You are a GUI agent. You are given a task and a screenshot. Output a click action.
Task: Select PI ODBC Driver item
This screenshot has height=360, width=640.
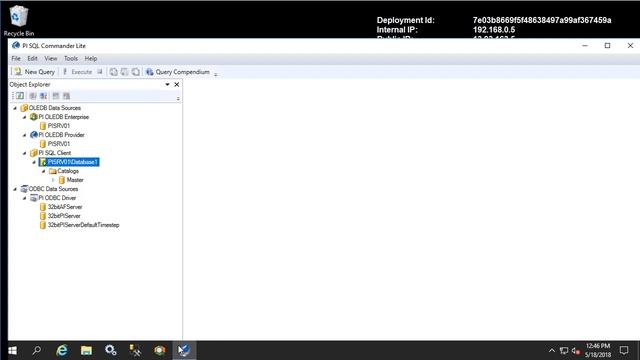point(57,198)
